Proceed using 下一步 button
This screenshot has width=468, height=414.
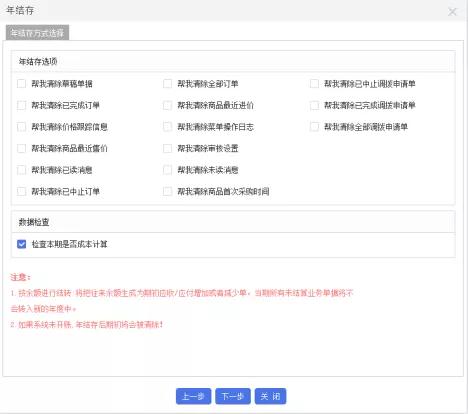(233, 396)
